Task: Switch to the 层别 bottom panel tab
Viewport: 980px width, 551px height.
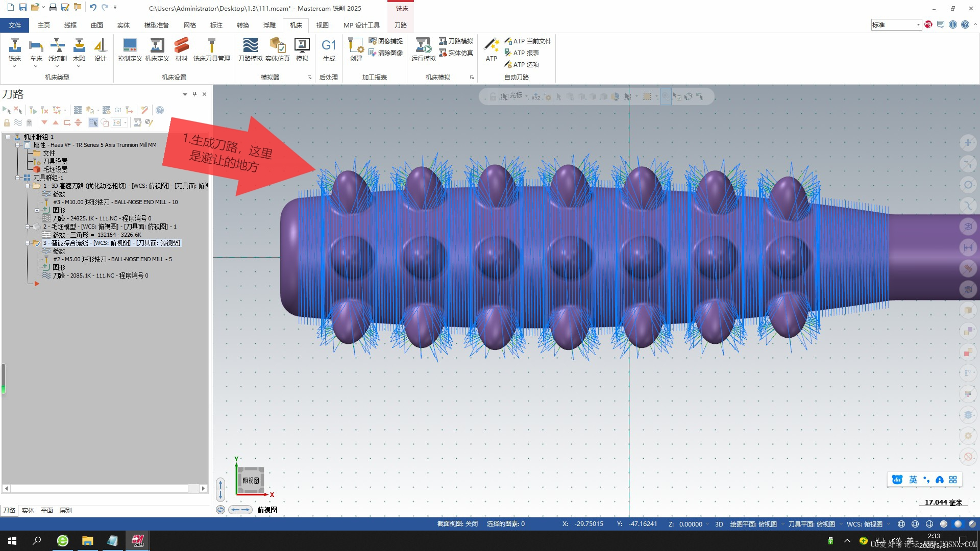Action: [65, 510]
